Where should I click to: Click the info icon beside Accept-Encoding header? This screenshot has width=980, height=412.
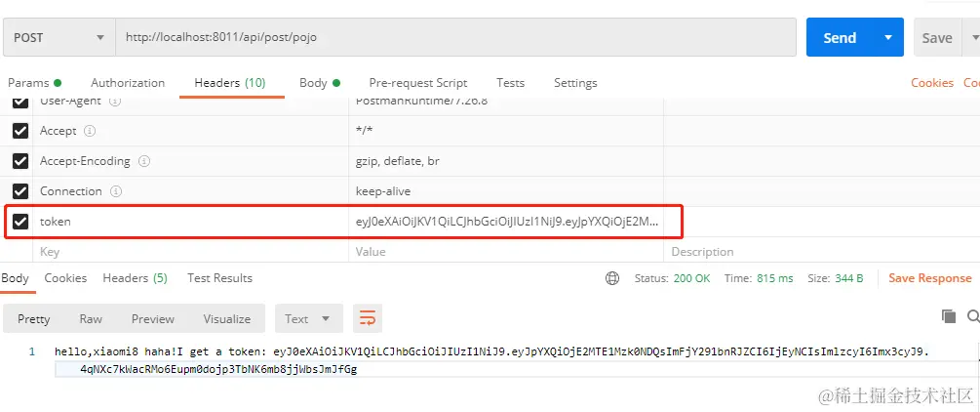(x=143, y=161)
